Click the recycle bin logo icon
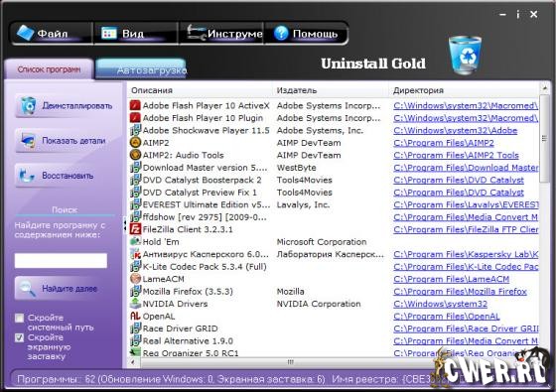This screenshot has width=556, height=392. (465, 56)
